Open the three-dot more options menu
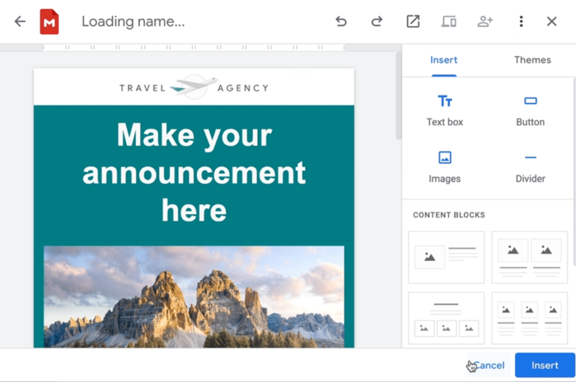This screenshot has height=392, width=585. 521,22
